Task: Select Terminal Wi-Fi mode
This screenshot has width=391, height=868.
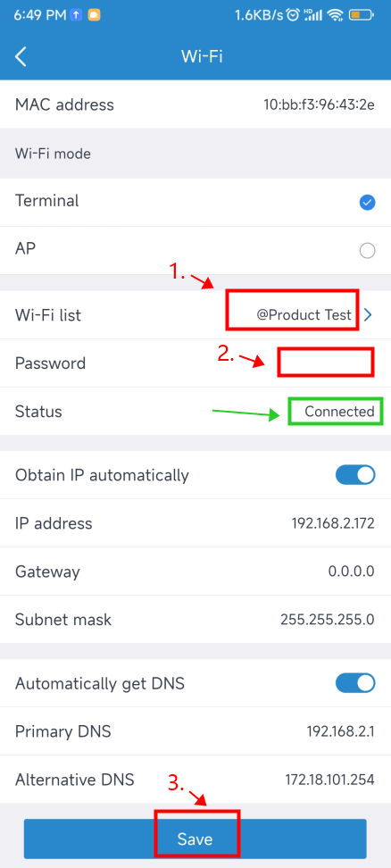Action: (195, 202)
